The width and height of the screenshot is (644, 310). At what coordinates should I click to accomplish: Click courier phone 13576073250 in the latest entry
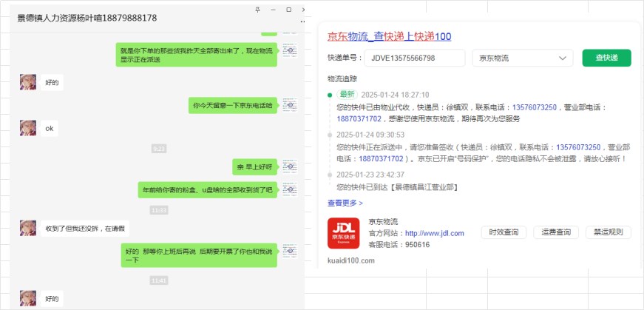click(x=535, y=107)
